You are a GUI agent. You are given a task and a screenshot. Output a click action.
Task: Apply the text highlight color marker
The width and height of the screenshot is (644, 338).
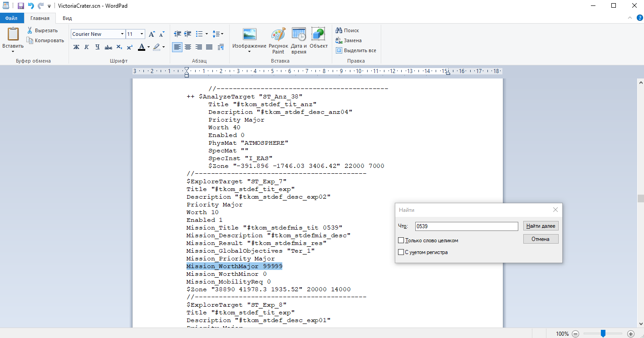157,47
